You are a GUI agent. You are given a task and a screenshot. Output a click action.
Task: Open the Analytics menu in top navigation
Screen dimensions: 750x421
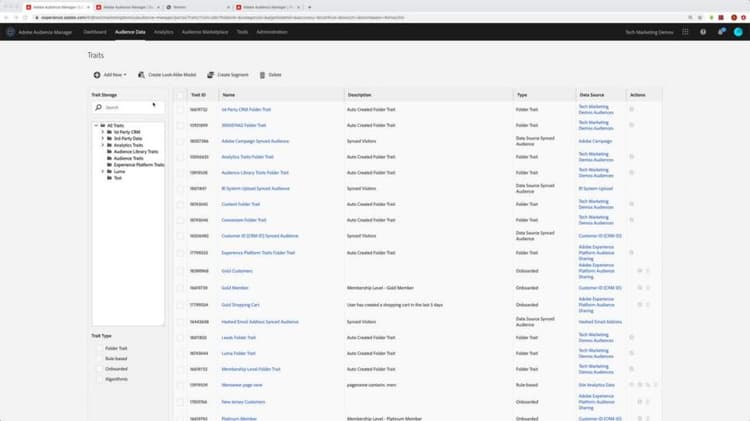[x=164, y=32]
